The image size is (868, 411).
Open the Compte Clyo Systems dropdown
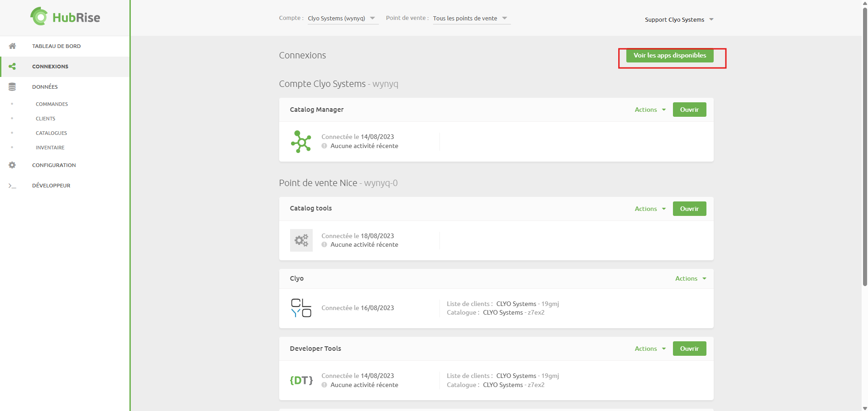[x=342, y=19]
